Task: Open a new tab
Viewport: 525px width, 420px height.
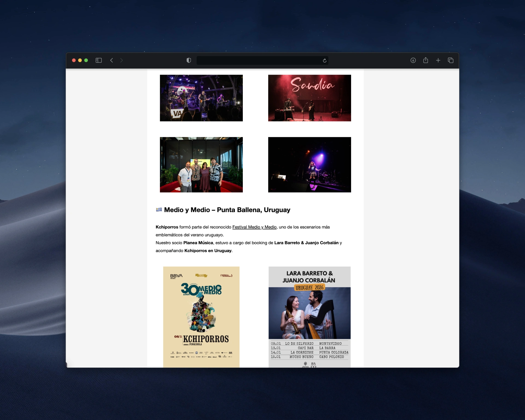Action: click(438, 60)
